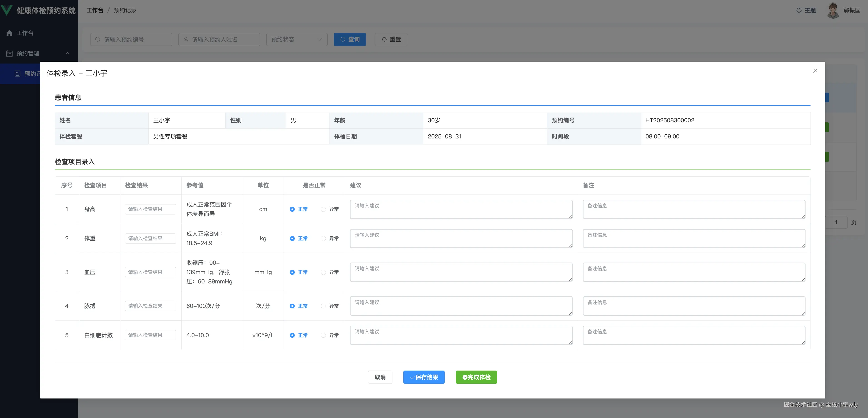Collapse the 预约管理 sidebar chevron
868x418 pixels.
click(x=67, y=54)
